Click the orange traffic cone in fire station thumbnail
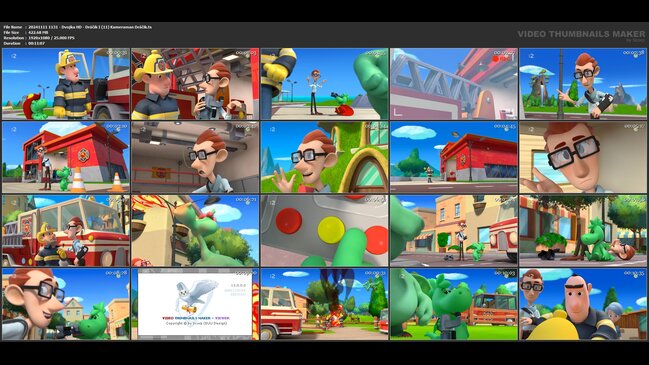 click(77, 179)
